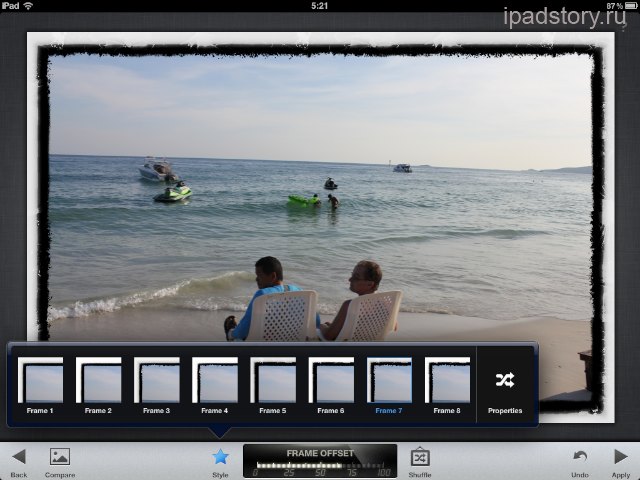Screen dimensions: 640x480
Task: Tap the Shuffle icon
Action: coord(420,457)
